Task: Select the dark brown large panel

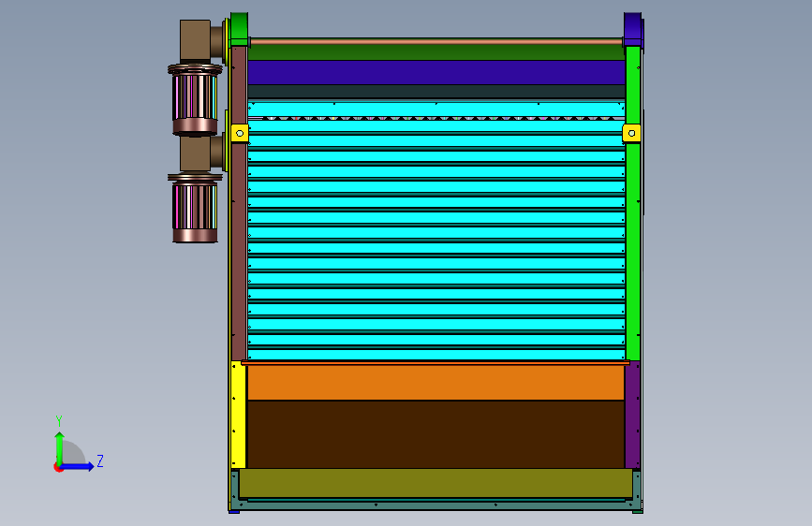Action: [436, 434]
